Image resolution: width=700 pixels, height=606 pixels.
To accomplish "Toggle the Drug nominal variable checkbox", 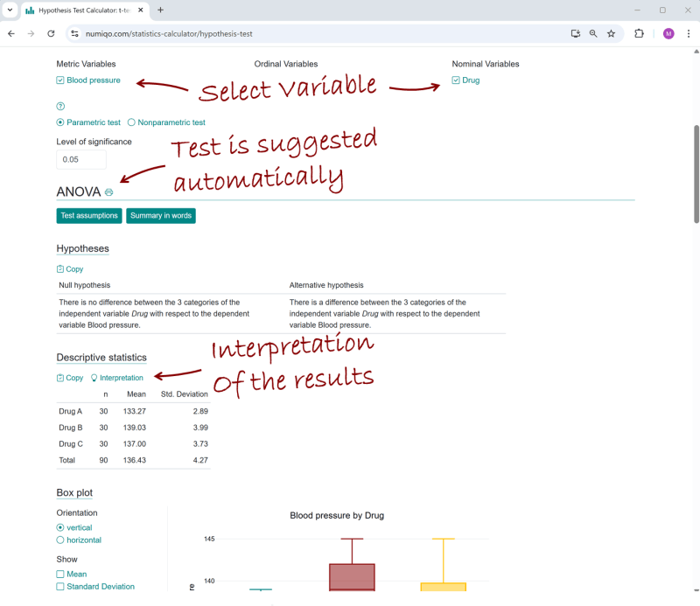I will pyautogui.click(x=456, y=80).
